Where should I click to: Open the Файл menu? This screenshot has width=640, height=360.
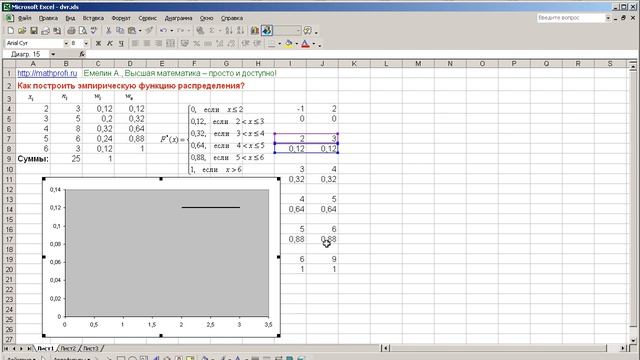(24, 18)
